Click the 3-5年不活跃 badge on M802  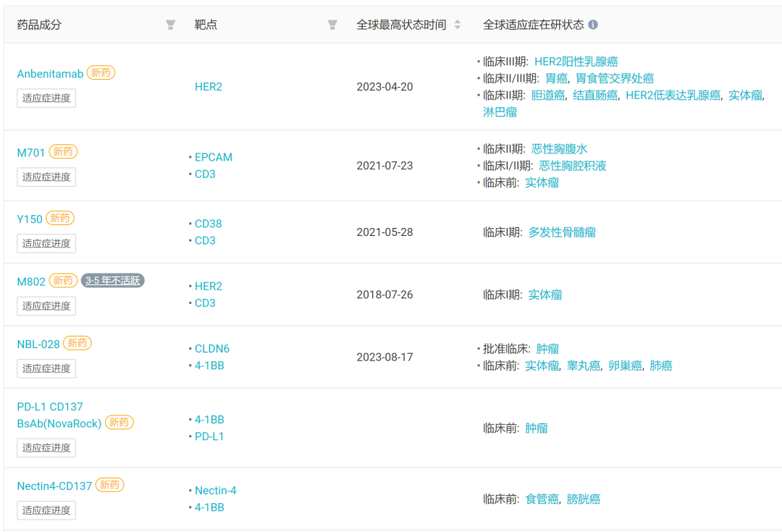pos(113,281)
